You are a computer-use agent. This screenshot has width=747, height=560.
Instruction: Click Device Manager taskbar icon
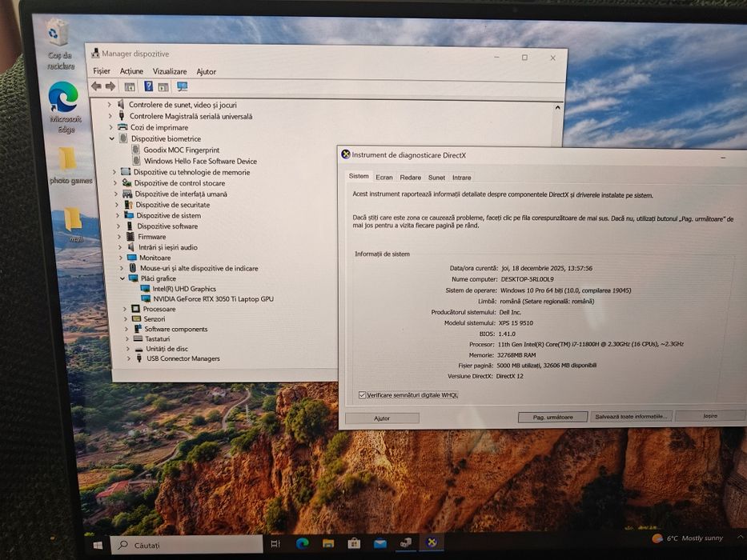(406, 542)
